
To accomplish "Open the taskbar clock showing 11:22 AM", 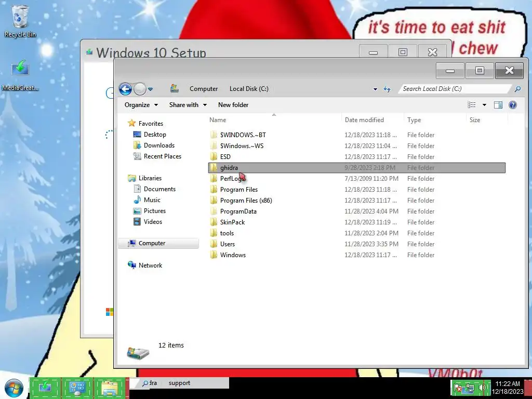I will pos(507,388).
